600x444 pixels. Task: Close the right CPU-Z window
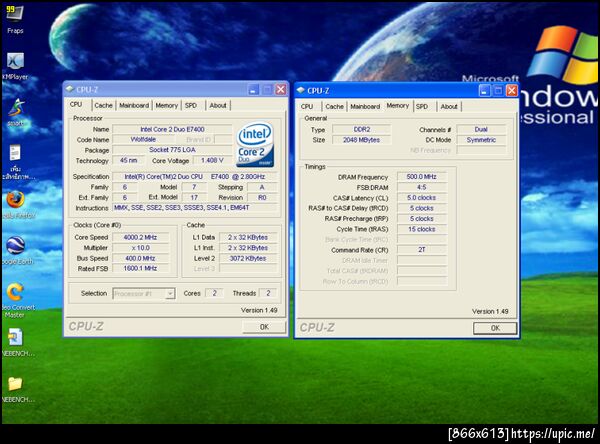512,91
